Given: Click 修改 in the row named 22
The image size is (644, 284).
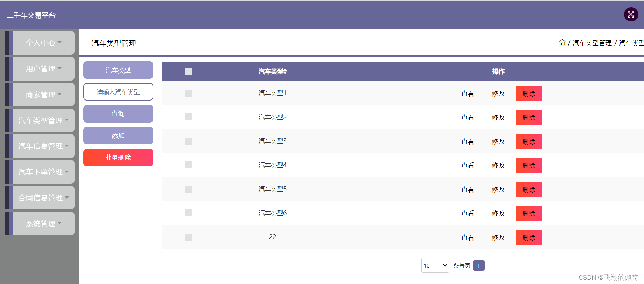Looking at the screenshot, I should [x=498, y=237].
